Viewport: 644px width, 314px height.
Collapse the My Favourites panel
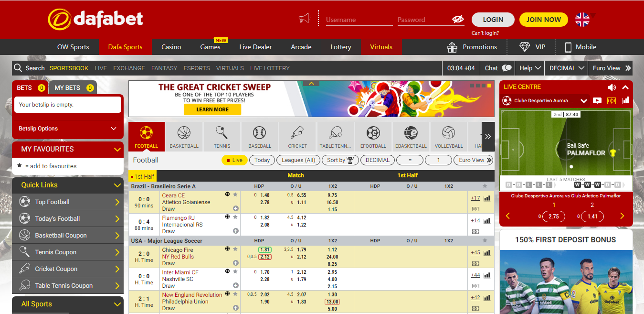coord(117,150)
